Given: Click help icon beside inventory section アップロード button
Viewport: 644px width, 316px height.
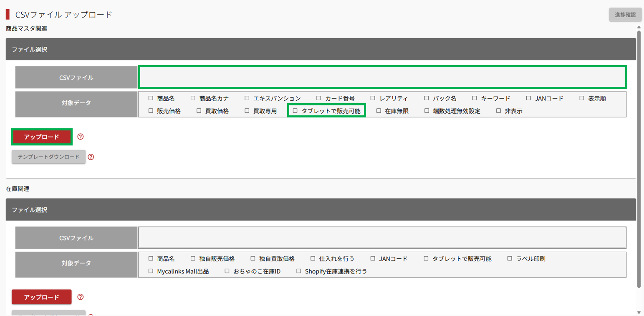Looking at the screenshot, I should coord(81,297).
